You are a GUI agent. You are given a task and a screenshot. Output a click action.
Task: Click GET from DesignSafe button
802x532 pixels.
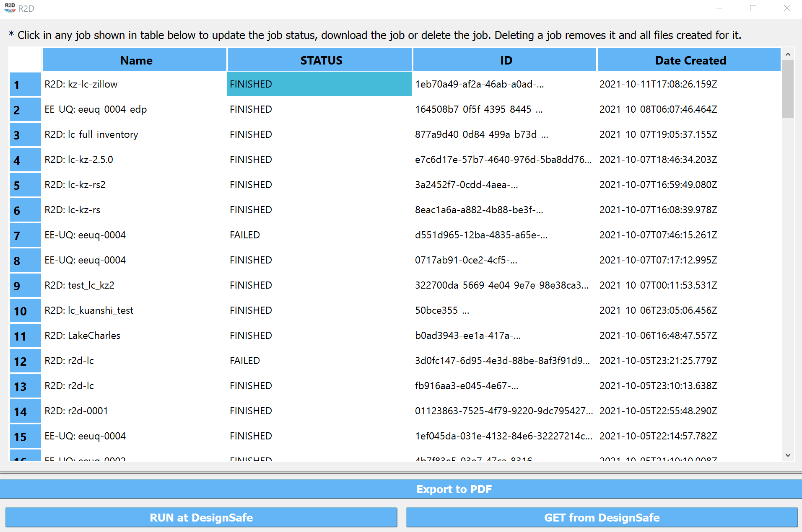602,517
